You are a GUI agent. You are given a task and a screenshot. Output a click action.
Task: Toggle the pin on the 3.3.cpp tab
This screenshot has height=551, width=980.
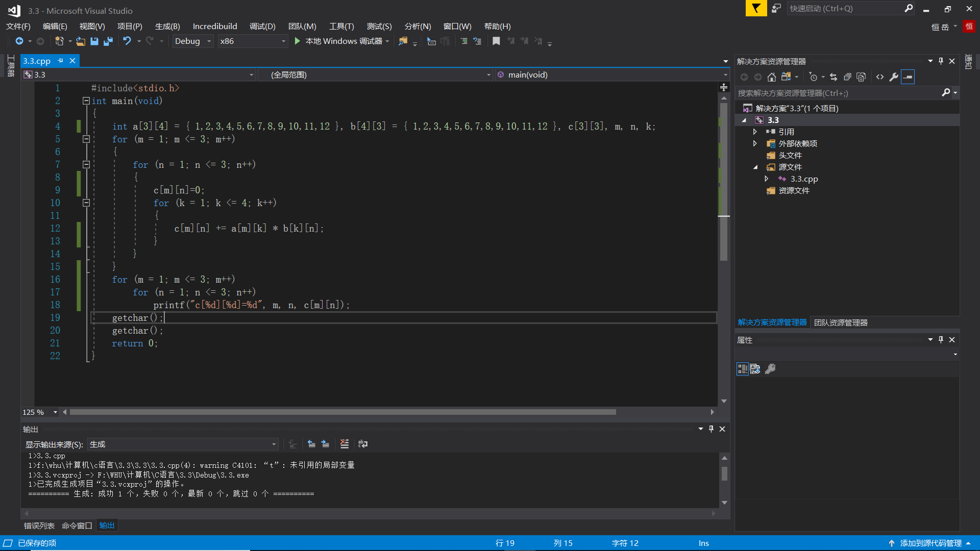click(x=60, y=61)
